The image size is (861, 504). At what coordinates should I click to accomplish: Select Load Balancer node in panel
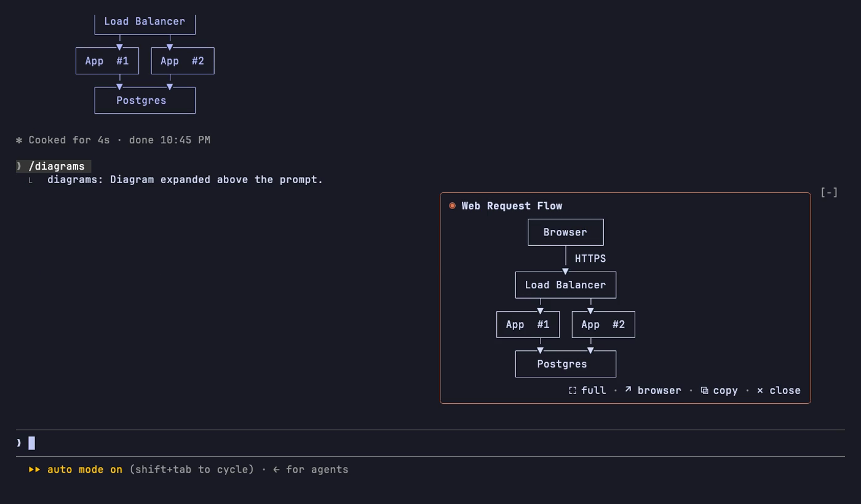[x=566, y=285]
